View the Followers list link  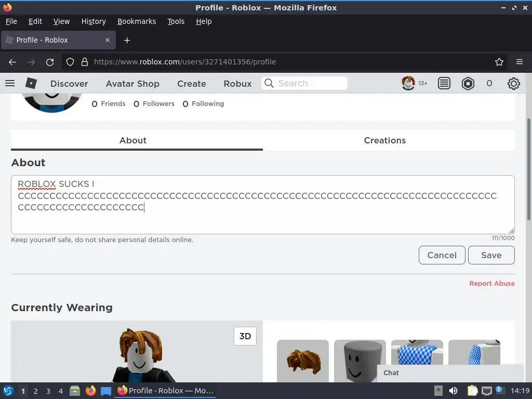(x=154, y=103)
